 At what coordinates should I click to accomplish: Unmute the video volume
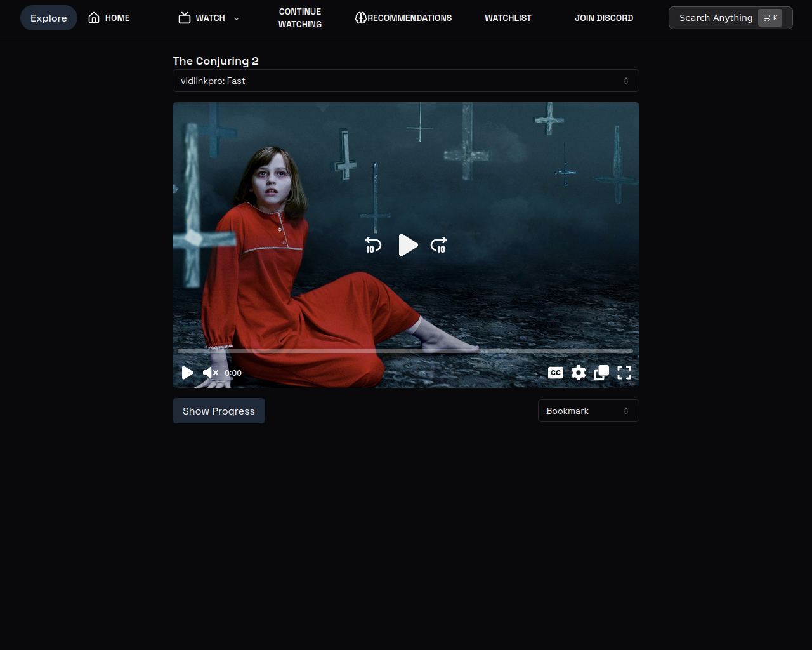click(x=211, y=373)
